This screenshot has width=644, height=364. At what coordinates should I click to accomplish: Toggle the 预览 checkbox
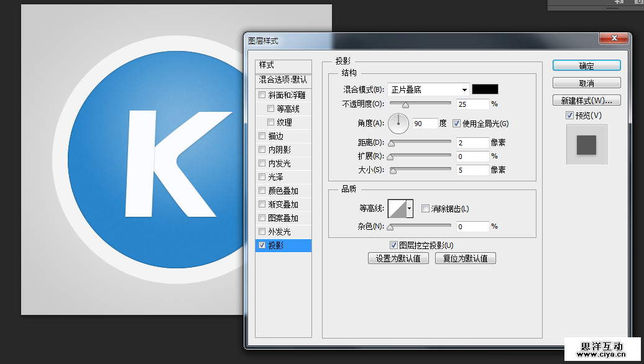pos(569,116)
